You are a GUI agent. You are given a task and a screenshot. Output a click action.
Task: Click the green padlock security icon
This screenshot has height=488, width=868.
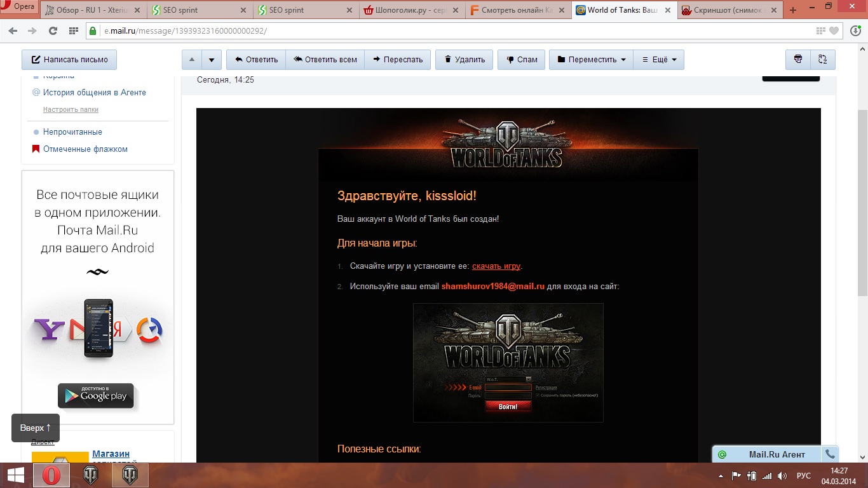click(93, 30)
